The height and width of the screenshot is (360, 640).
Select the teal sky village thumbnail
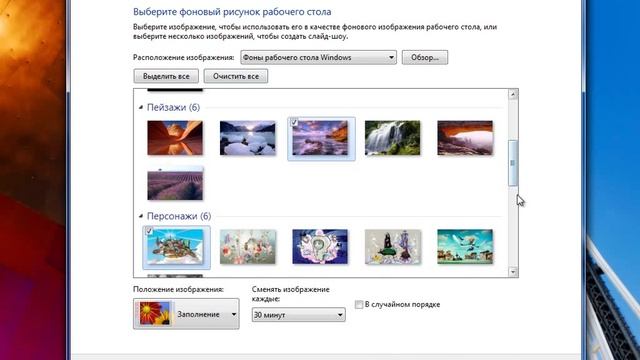click(x=465, y=247)
